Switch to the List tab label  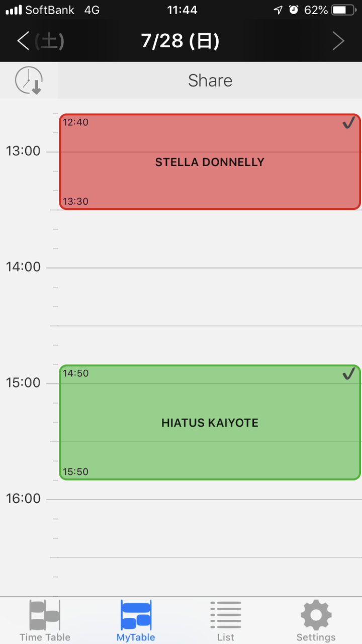(226, 637)
